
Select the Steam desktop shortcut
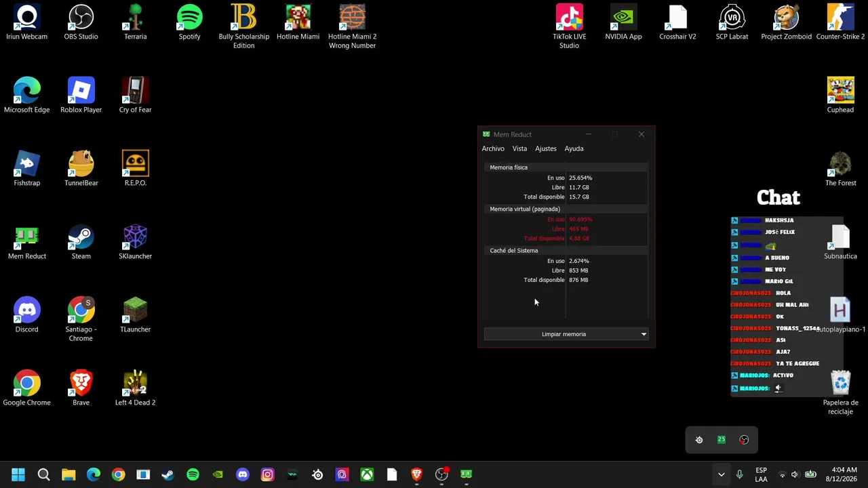(x=81, y=242)
